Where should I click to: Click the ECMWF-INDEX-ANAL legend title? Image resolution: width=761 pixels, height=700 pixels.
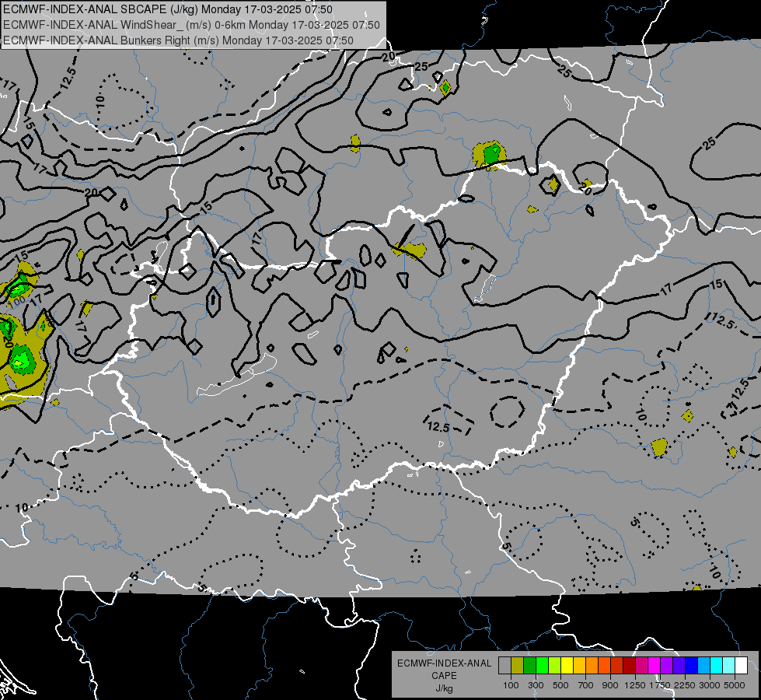point(444,663)
